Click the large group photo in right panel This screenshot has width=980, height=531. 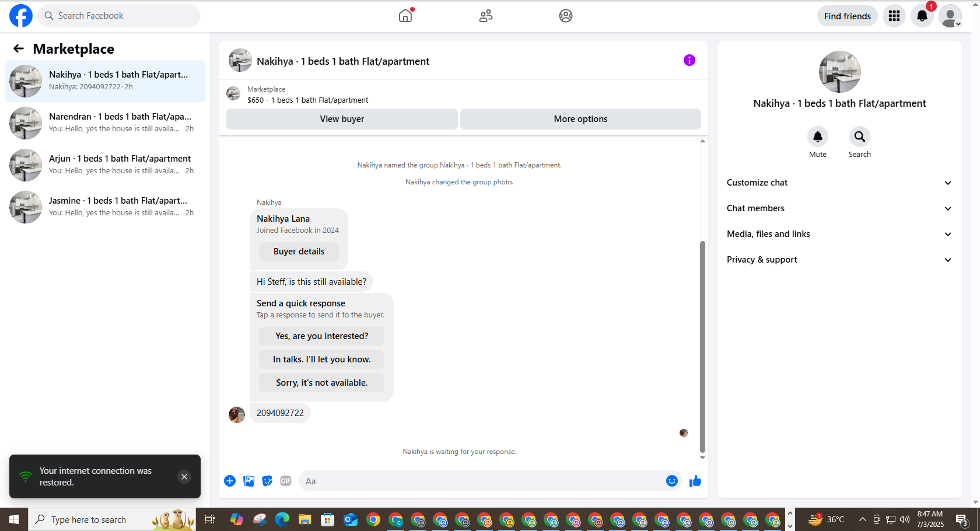pos(839,72)
